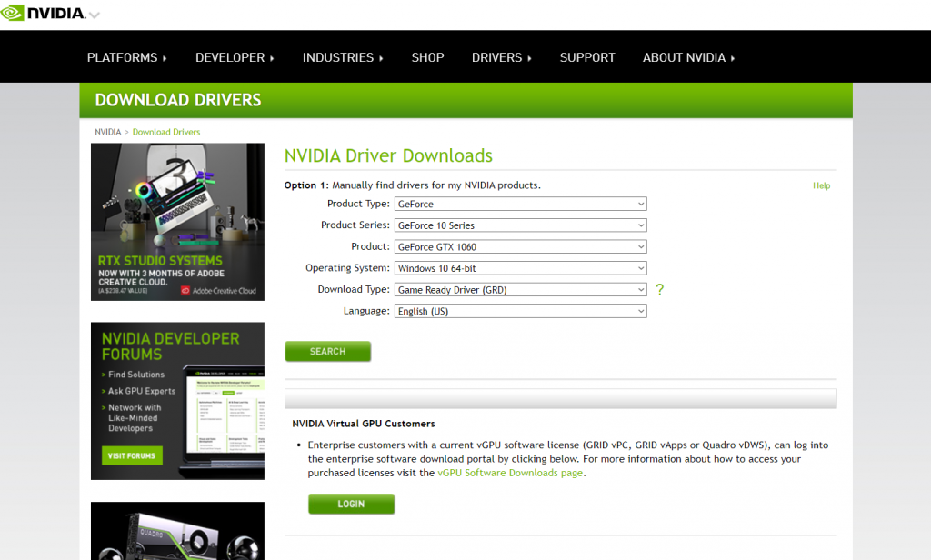The height and width of the screenshot is (560, 931).
Task: Open the INDUSTRIES navigation menu
Action: point(343,57)
